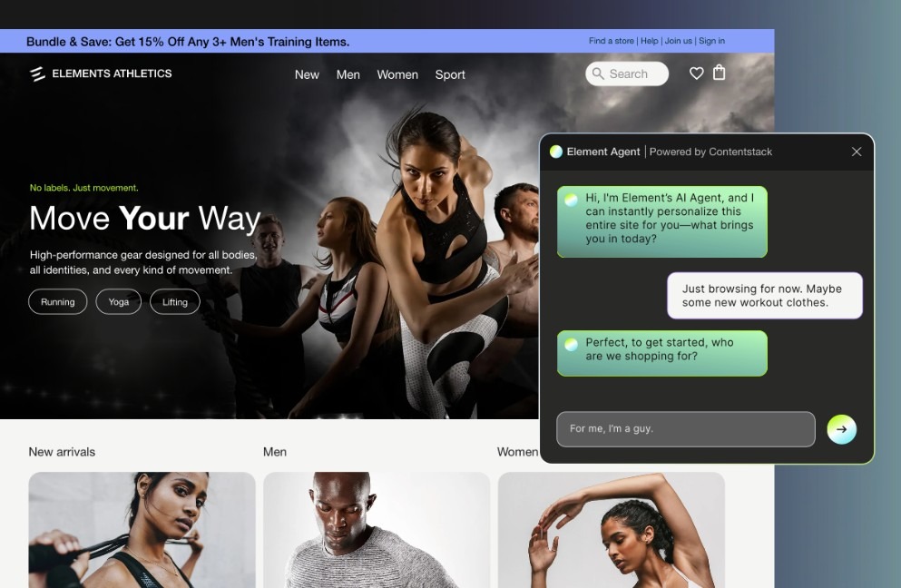Open the Men category thumbnail image

(377, 530)
